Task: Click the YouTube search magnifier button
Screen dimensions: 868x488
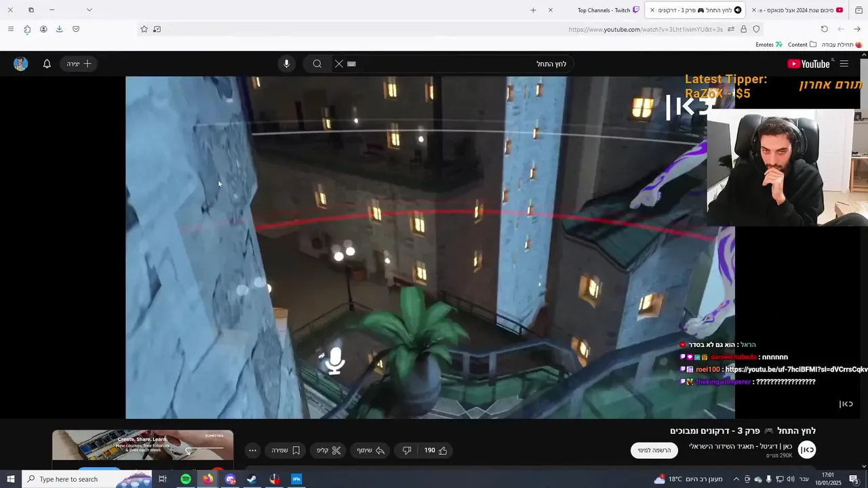Action: pos(317,64)
